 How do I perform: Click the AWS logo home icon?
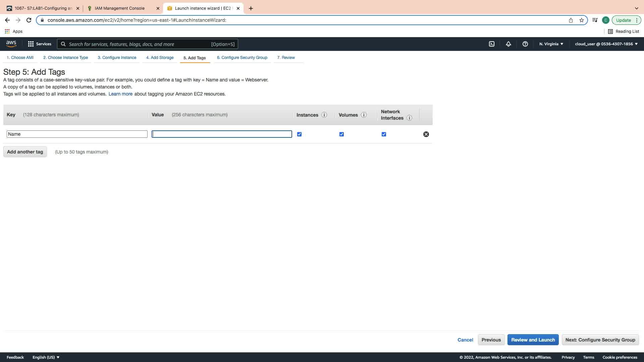tap(11, 44)
